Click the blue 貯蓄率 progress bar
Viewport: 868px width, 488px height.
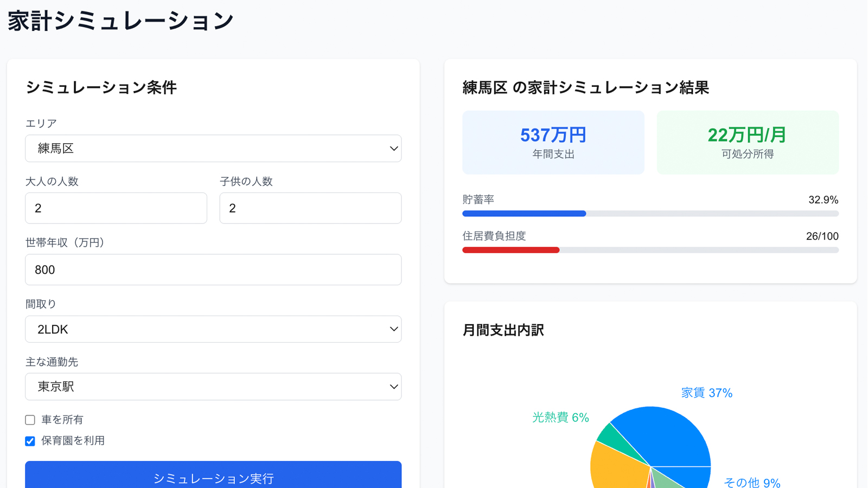pos(524,214)
